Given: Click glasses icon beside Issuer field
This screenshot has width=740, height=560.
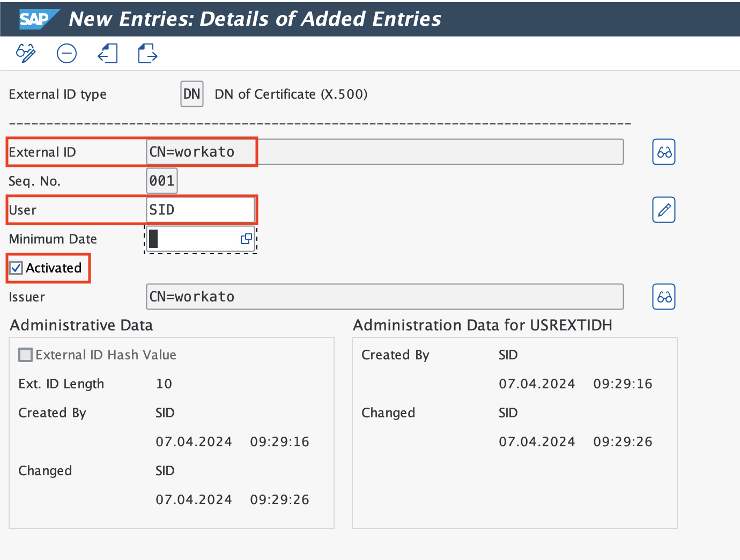Looking at the screenshot, I should point(663,297).
